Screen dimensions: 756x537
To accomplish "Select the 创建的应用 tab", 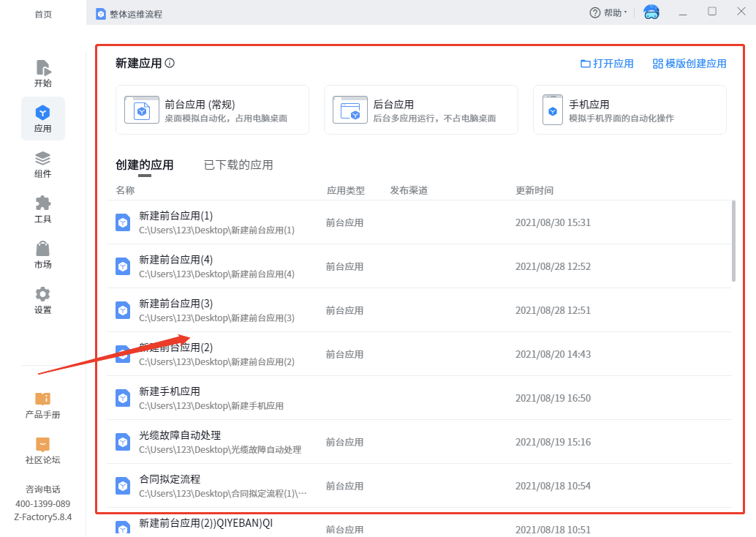I will [x=145, y=165].
